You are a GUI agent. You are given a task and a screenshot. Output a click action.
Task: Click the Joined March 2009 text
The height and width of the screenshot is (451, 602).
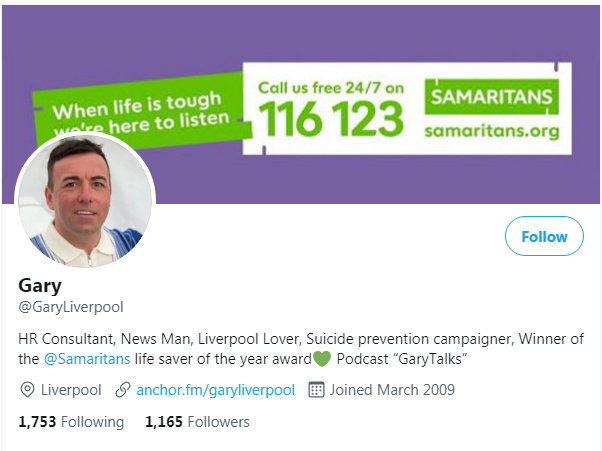392,390
